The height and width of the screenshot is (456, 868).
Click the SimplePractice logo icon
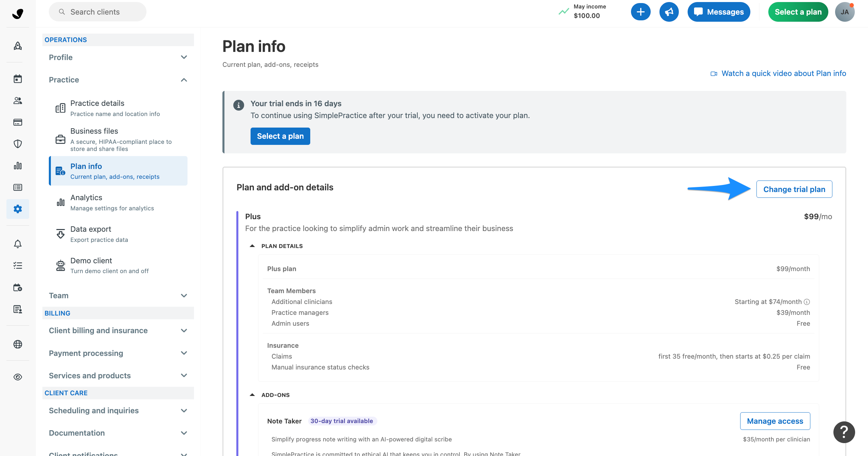click(x=18, y=14)
